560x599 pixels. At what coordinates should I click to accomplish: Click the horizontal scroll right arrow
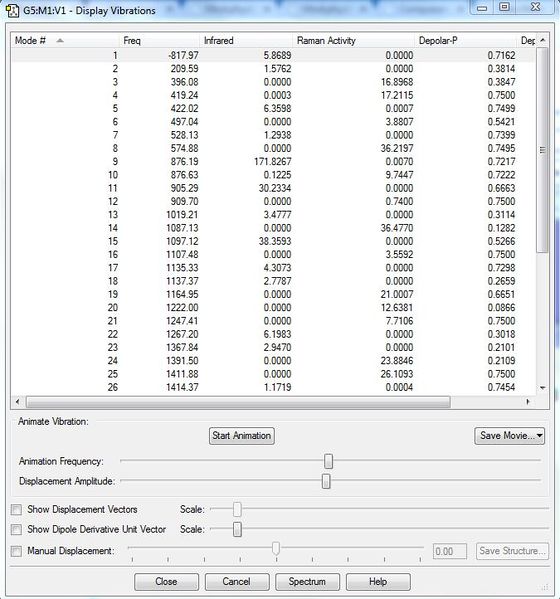(x=528, y=401)
